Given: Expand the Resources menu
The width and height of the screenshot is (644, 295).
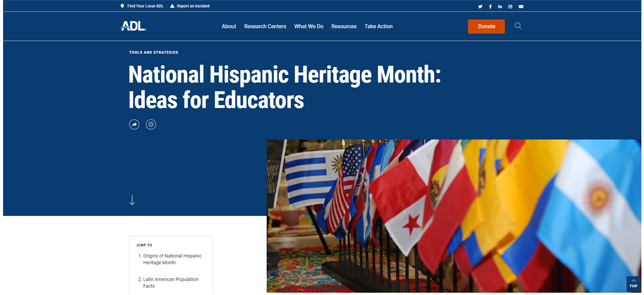Looking at the screenshot, I should pyautogui.click(x=344, y=26).
